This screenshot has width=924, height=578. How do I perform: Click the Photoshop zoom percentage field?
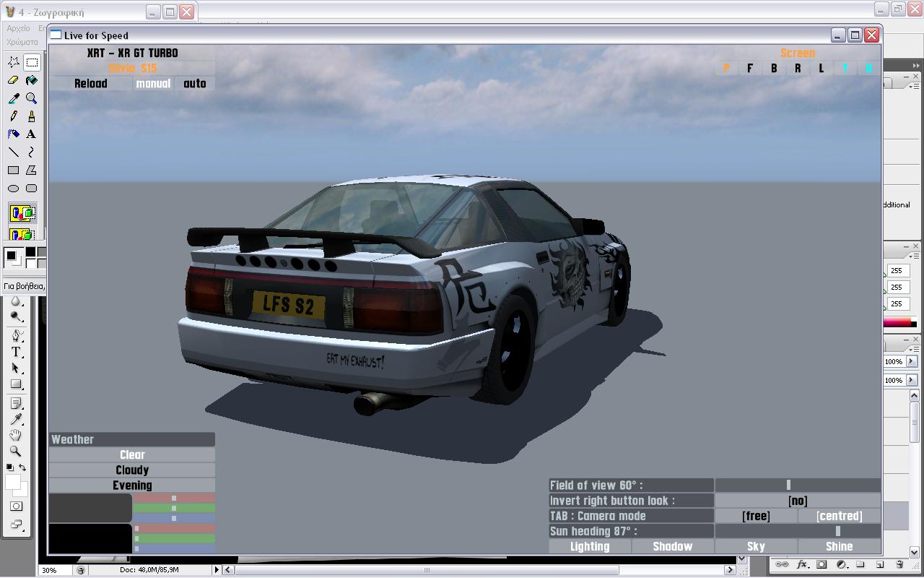56,570
